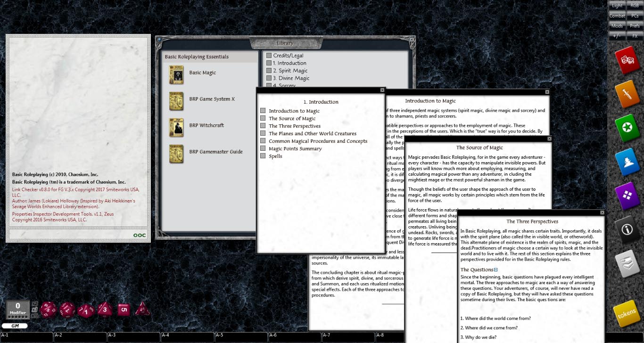Open the purple dice sidebar icon
Image resolution: width=644 pixels, height=343 pixels.
[628, 196]
